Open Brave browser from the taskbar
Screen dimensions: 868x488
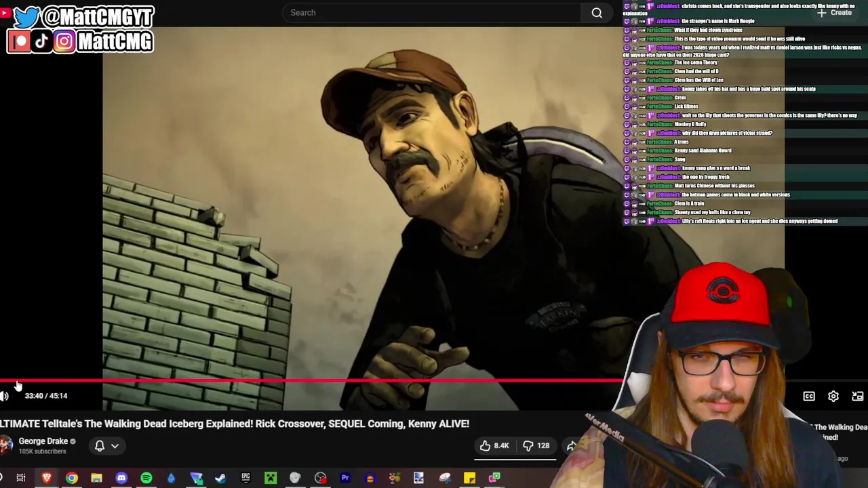(x=47, y=478)
